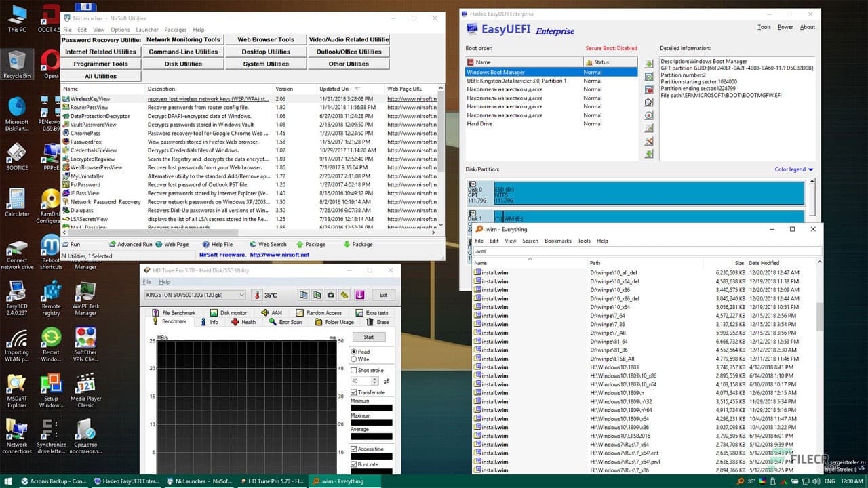Viewport: 868px width, 488px height.
Task: Click the screenshot camera icon in HD Tune
Action: [331, 295]
